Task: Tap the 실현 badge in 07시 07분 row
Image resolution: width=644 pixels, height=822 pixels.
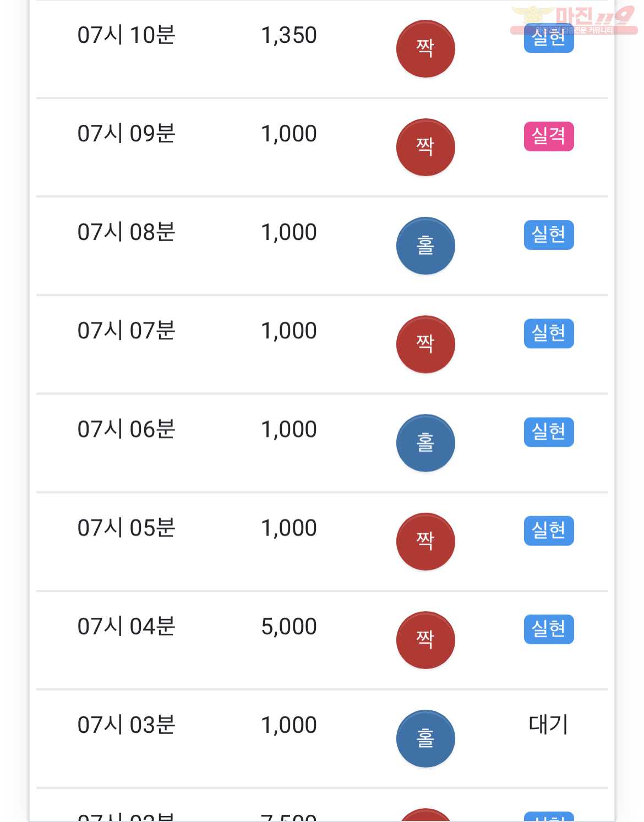Action: coord(549,333)
